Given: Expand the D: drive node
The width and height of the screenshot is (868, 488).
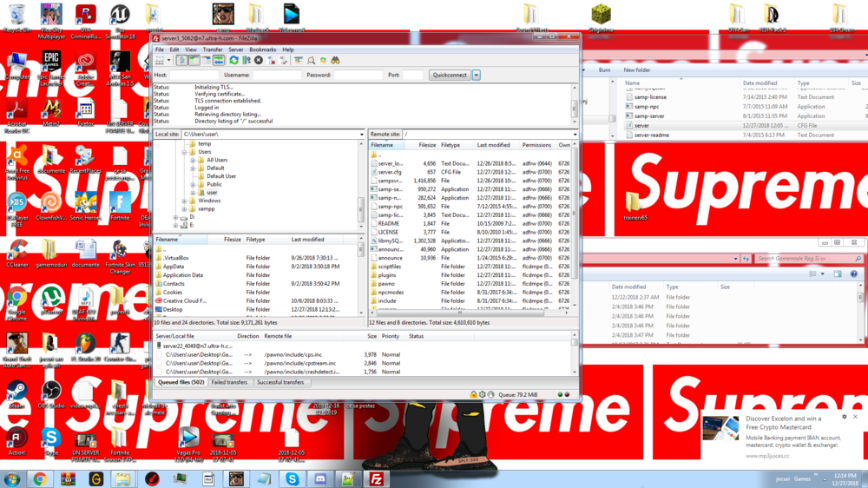Looking at the screenshot, I should pos(176,217).
